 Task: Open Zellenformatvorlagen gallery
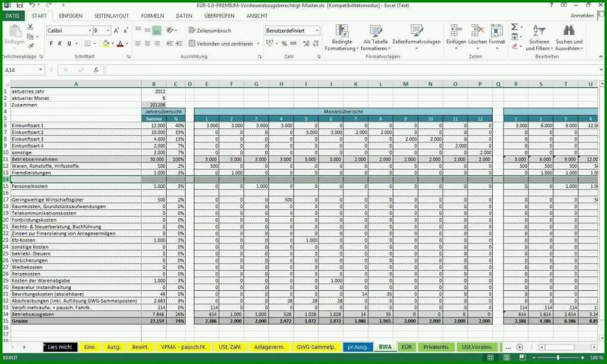(417, 37)
